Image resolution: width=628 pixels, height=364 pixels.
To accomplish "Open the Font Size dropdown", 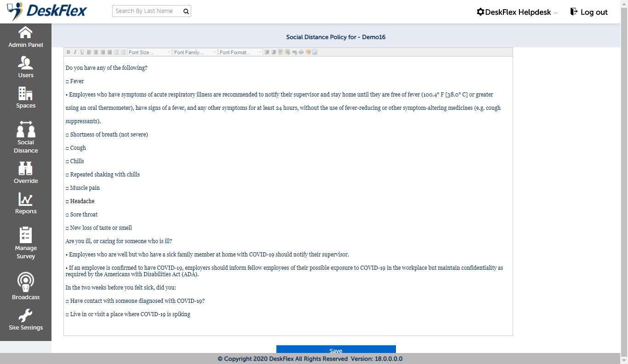I will [149, 52].
